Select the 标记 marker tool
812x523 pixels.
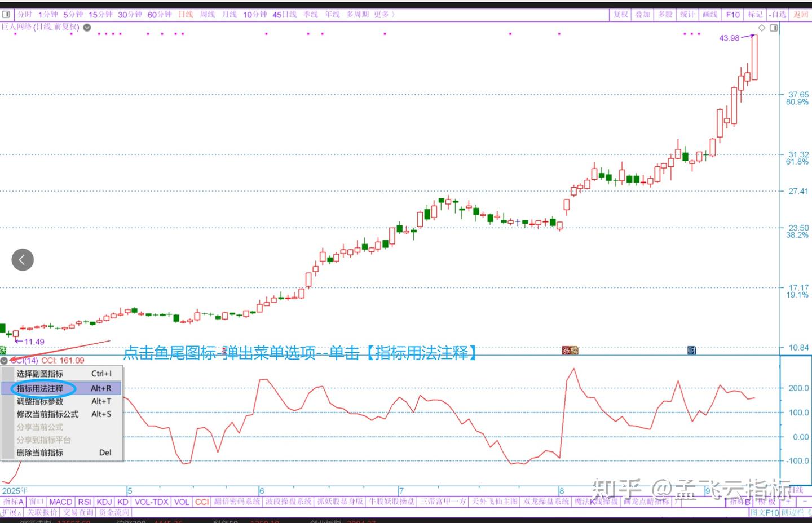[754, 15]
